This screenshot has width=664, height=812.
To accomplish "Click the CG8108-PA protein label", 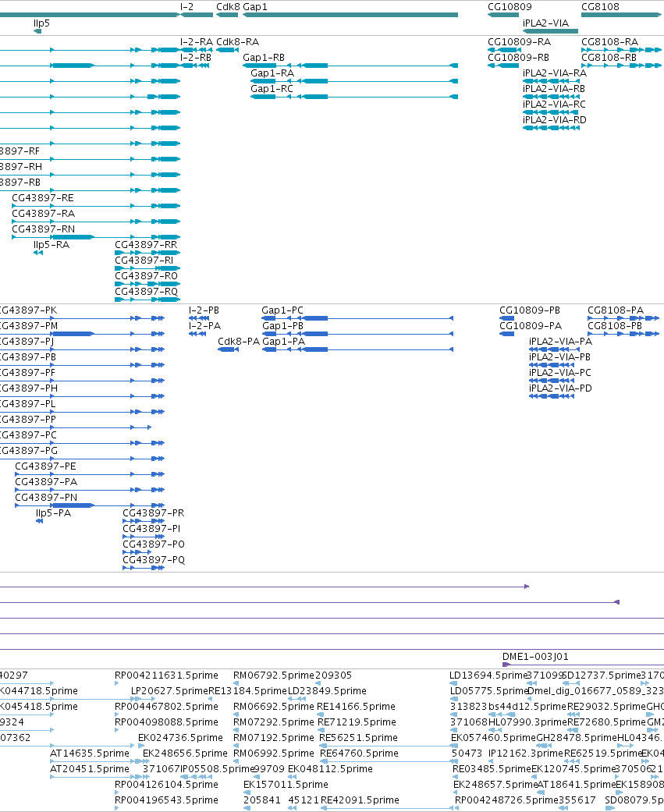I will (x=616, y=310).
